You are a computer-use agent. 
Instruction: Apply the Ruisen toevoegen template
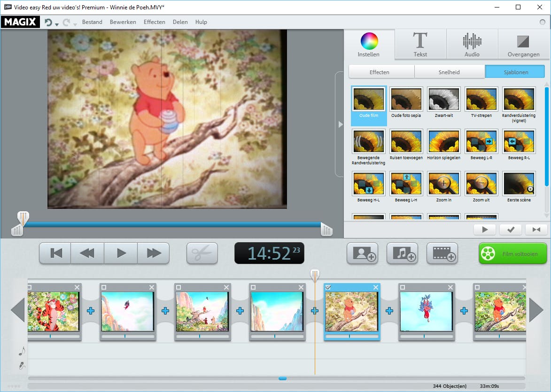pos(406,145)
